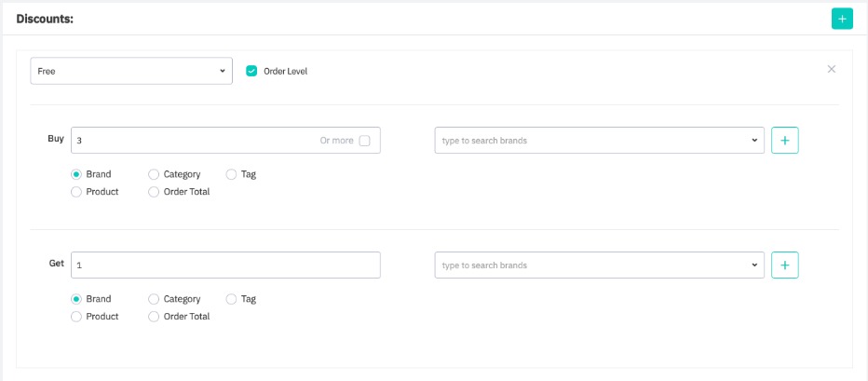Image resolution: width=868 pixels, height=381 pixels.
Task: Remove the discount with the X icon
Action: click(x=832, y=69)
